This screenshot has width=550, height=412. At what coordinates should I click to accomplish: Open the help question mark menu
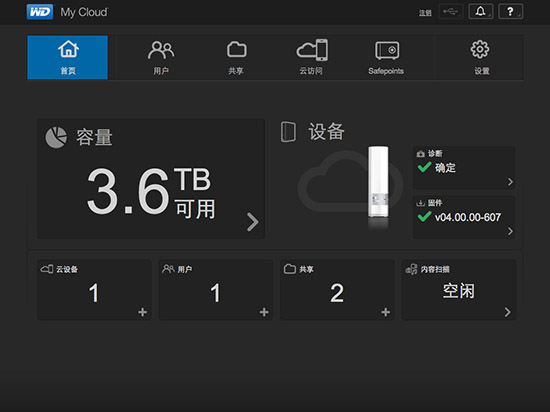pos(511,12)
